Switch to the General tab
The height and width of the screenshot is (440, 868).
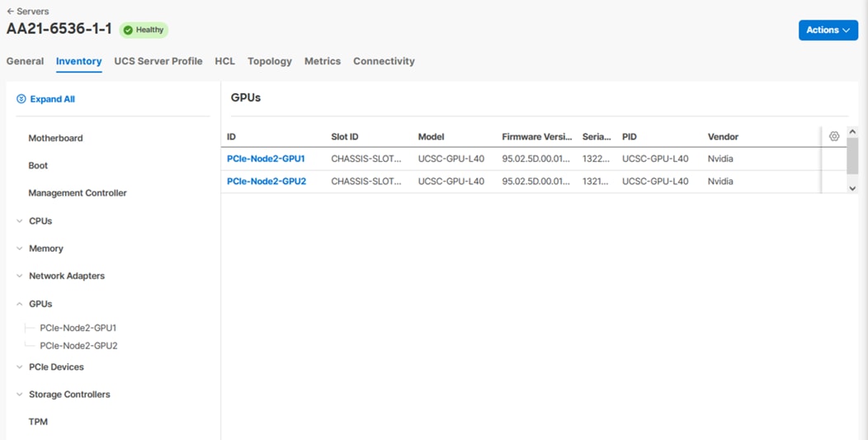[25, 61]
